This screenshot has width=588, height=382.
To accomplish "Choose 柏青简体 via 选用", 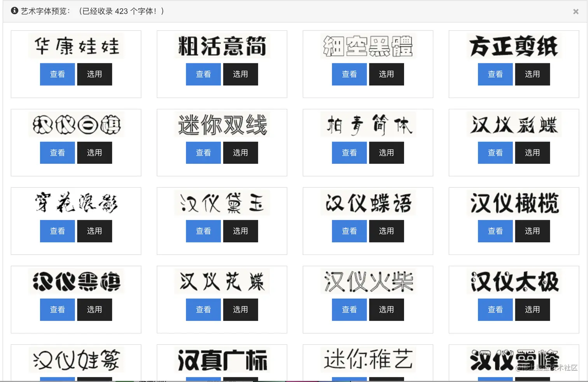I will coord(387,152).
